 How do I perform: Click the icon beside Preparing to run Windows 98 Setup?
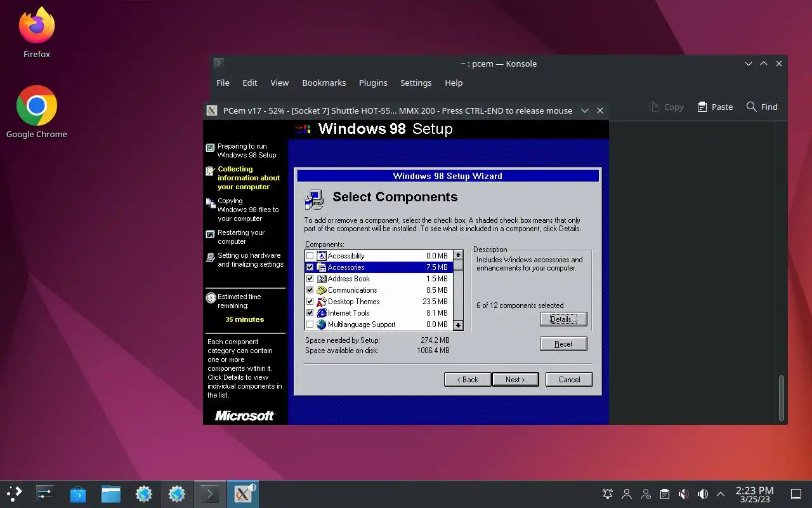(211, 148)
